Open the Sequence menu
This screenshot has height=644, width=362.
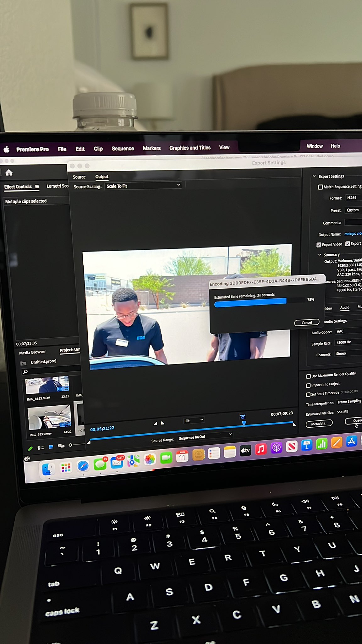click(x=123, y=148)
